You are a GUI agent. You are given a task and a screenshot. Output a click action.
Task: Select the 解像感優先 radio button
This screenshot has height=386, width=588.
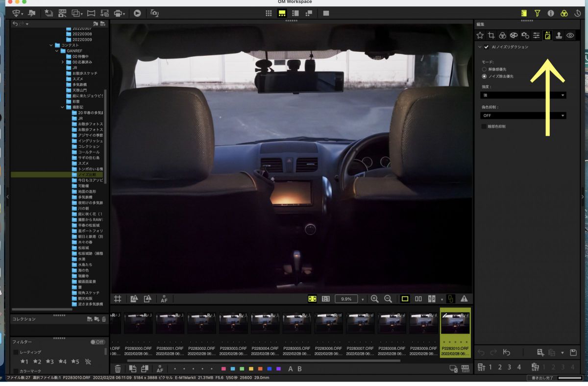click(484, 70)
